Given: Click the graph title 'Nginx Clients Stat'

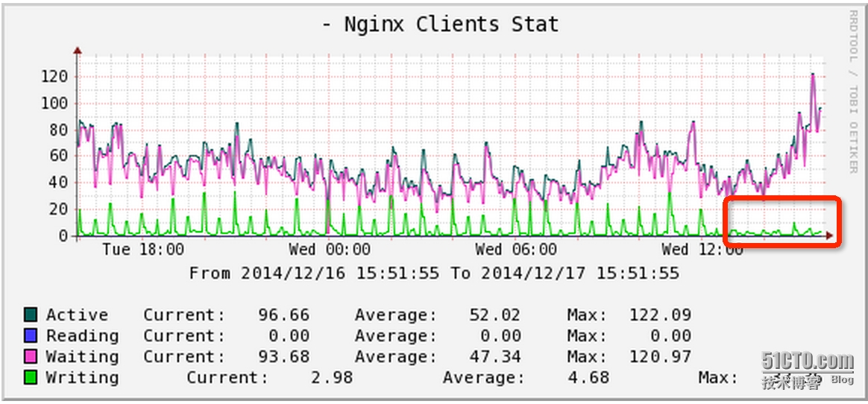Looking at the screenshot, I should point(451,25).
